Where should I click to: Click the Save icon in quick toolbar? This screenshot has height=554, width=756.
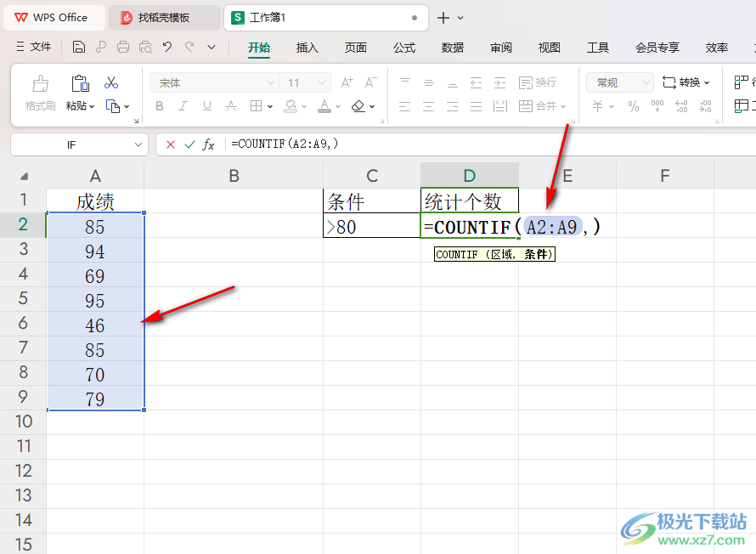(79, 47)
